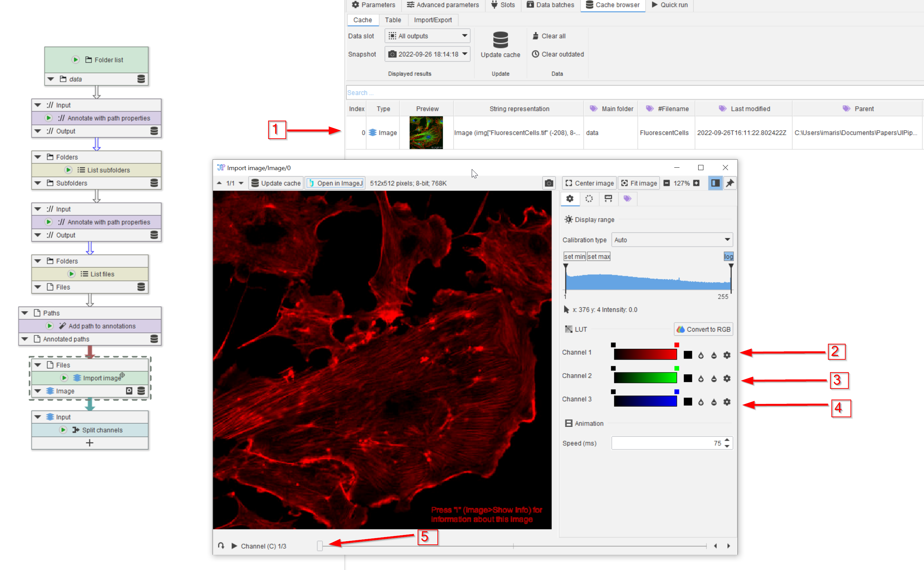Click zoom out minus icon next to 127%

tap(667, 183)
